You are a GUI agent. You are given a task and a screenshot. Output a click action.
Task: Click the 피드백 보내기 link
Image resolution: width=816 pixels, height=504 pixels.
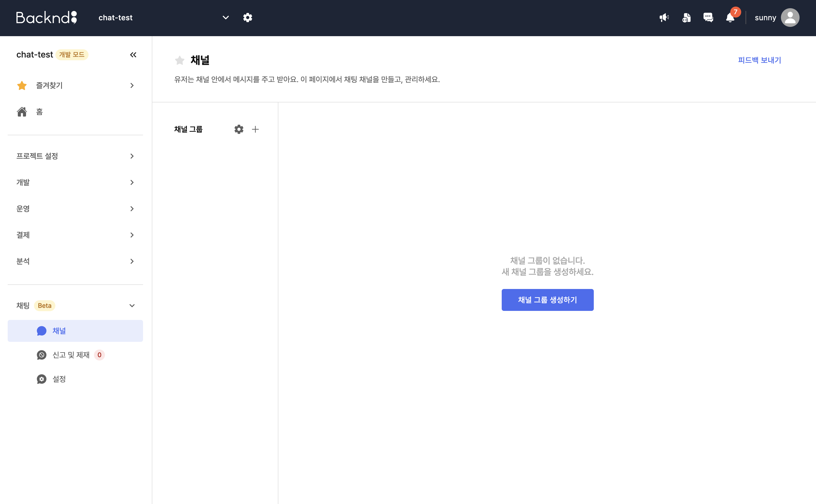(x=759, y=60)
